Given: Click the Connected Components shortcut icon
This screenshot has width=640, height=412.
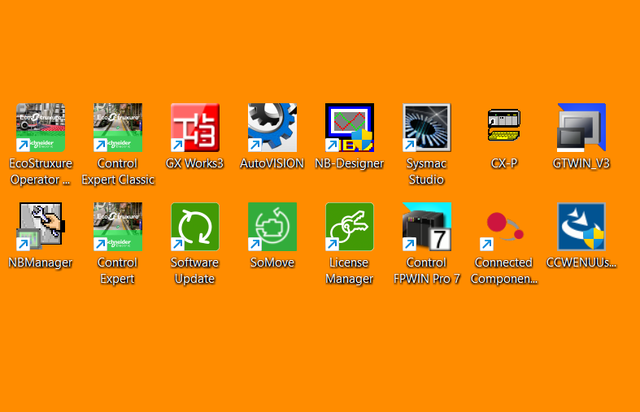Looking at the screenshot, I should click(x=504, y=229).
